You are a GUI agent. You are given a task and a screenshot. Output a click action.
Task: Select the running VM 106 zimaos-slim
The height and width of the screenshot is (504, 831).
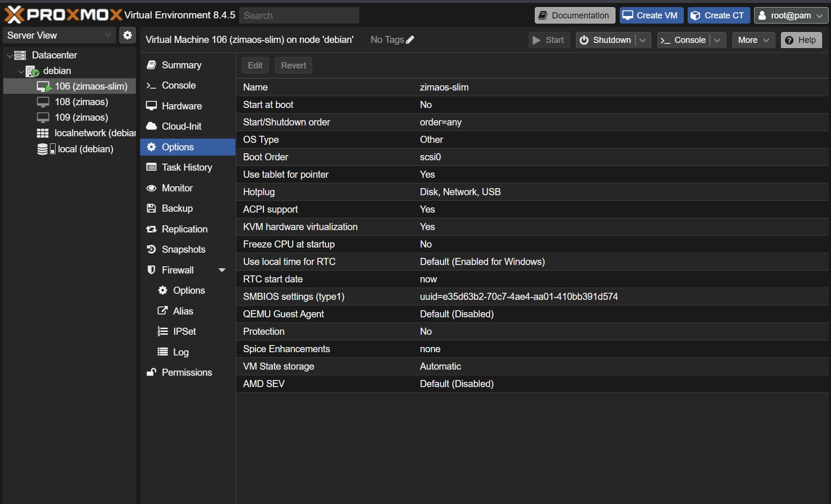click(91, 86)
